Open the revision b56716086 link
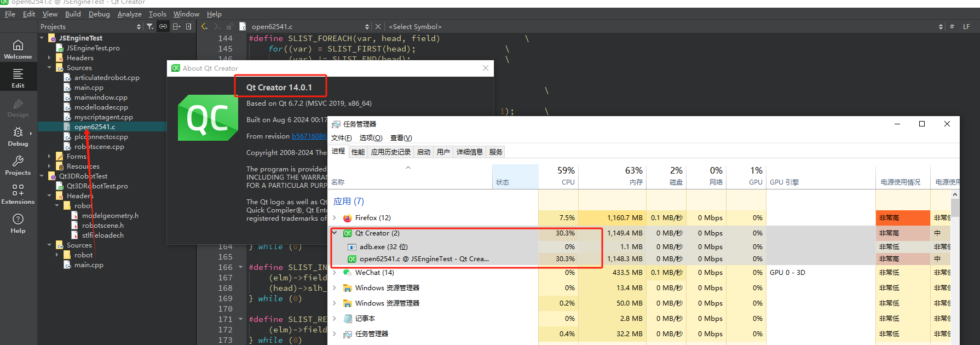 pos(309,136)
